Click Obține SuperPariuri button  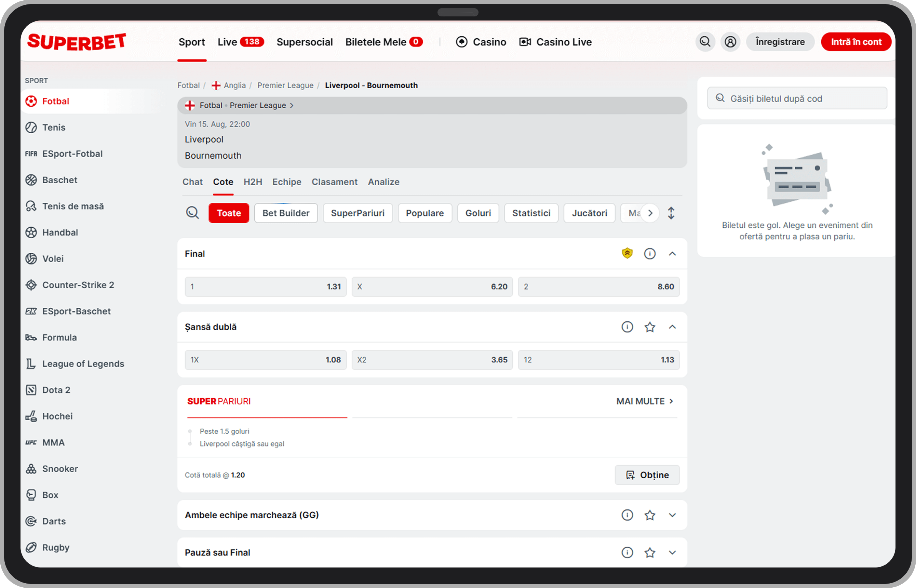tap(647, 475)
